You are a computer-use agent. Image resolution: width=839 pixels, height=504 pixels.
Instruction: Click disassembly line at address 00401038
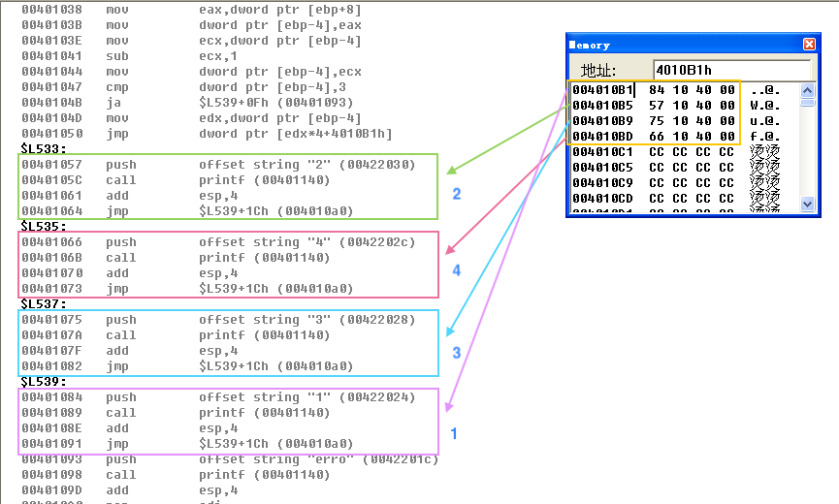pos(191,10)
